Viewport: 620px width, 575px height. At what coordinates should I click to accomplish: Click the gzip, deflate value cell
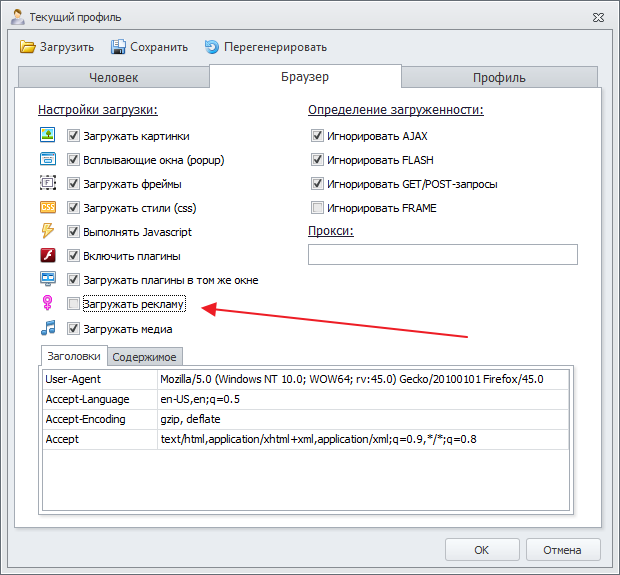(363, 419)
